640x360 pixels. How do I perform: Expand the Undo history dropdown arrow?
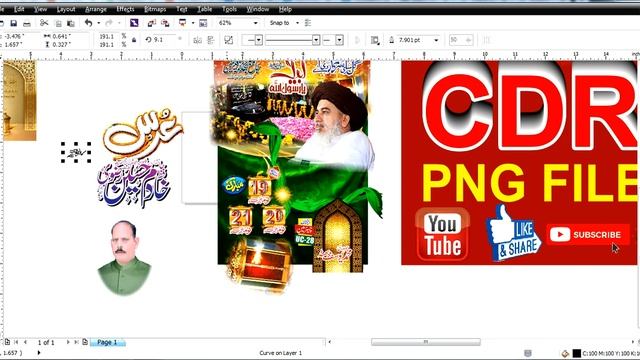pyautogui.click(x=98, y=23)
